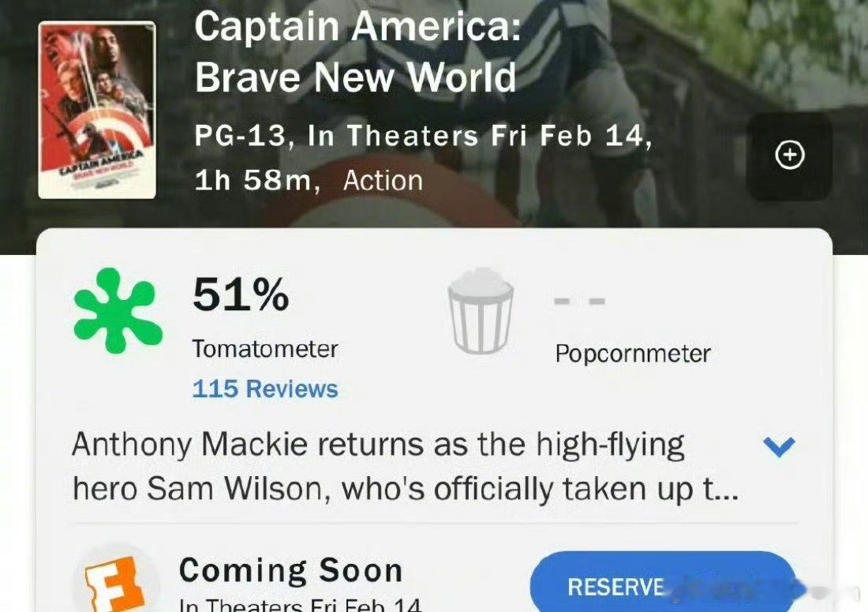Click the Tomatometer label text
868x612 pixels.
tap(264, 349)
